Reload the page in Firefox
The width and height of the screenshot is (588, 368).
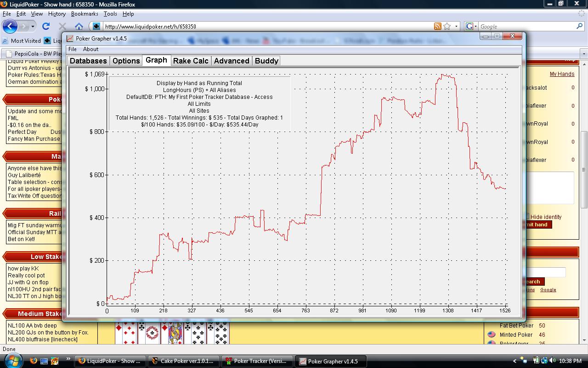(46, 26)
